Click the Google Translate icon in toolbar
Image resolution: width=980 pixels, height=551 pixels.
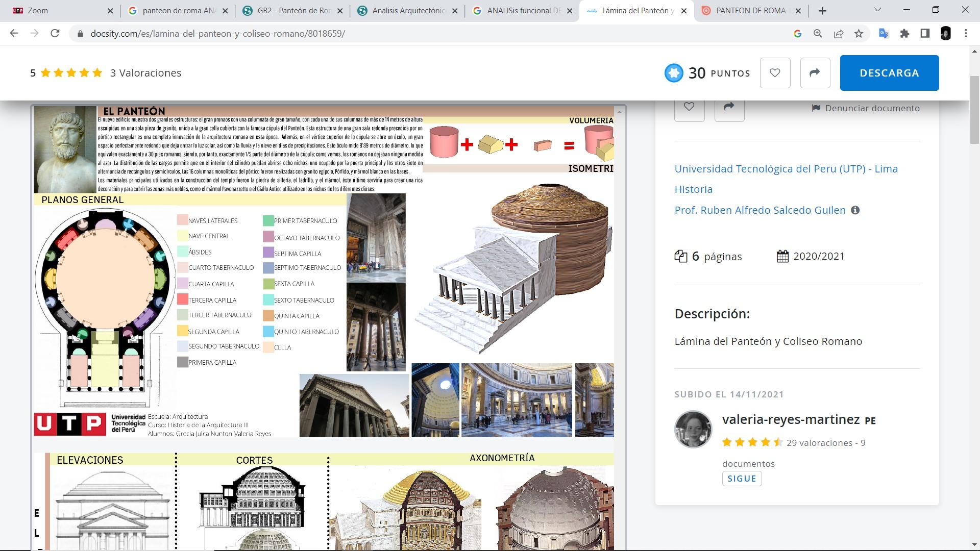coord(884,34)
